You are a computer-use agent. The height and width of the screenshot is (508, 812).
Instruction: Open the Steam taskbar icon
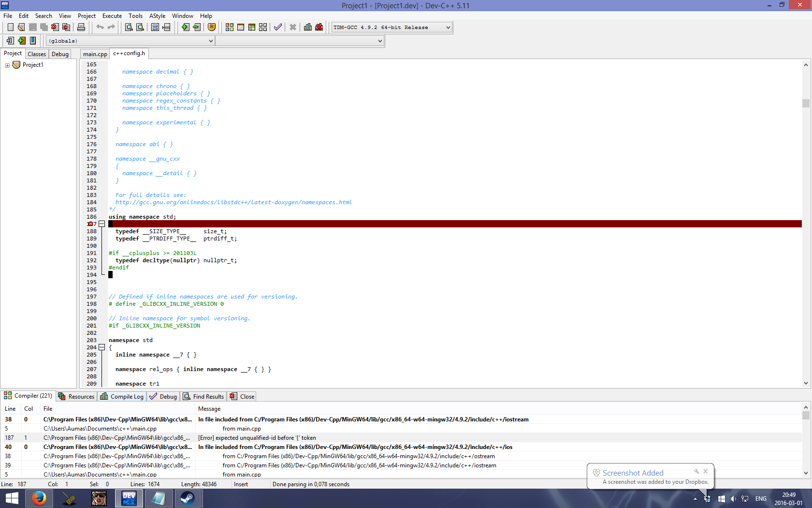(188, 498)
